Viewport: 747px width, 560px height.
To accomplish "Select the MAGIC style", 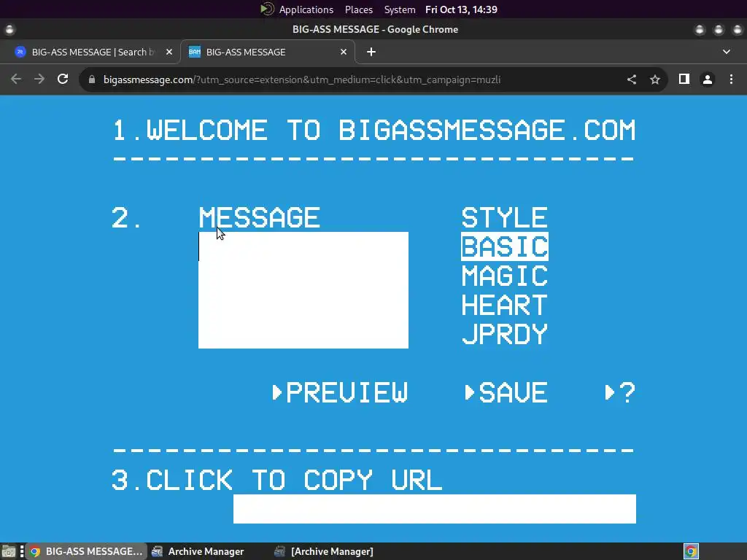I will 505,276.
